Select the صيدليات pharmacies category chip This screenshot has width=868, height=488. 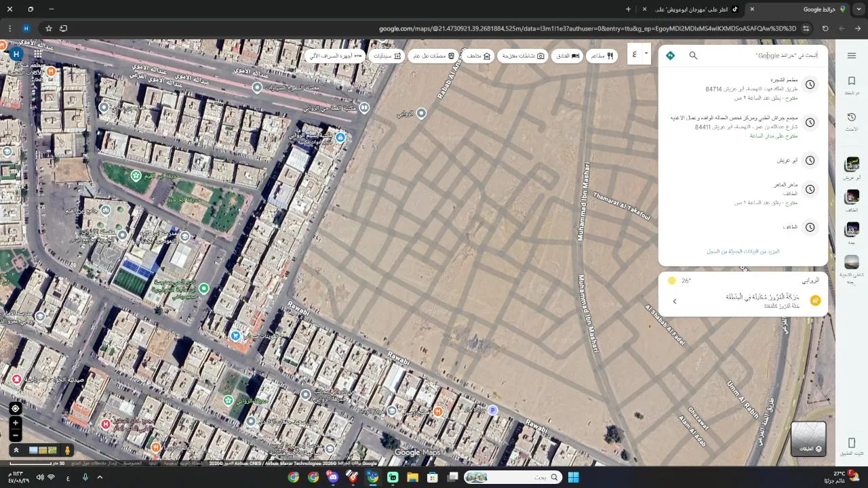387,56
